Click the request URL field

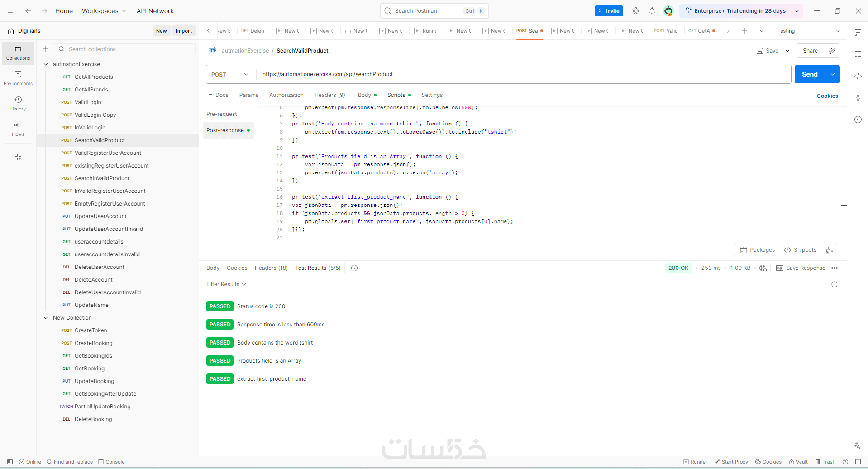(524, 74)
